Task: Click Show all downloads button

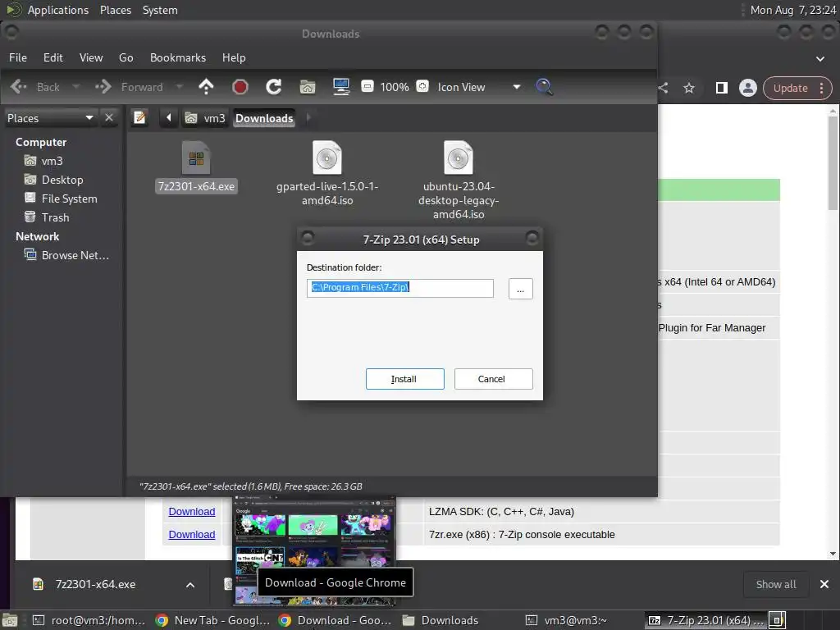Action: pyautogui.click(x=776, y=584)
